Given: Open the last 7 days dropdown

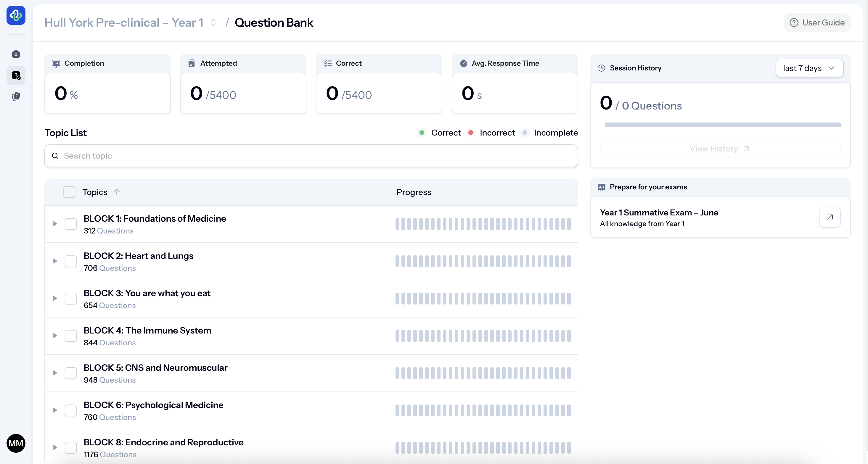Looking at the screenshot, I should click(x=809, y=68).
